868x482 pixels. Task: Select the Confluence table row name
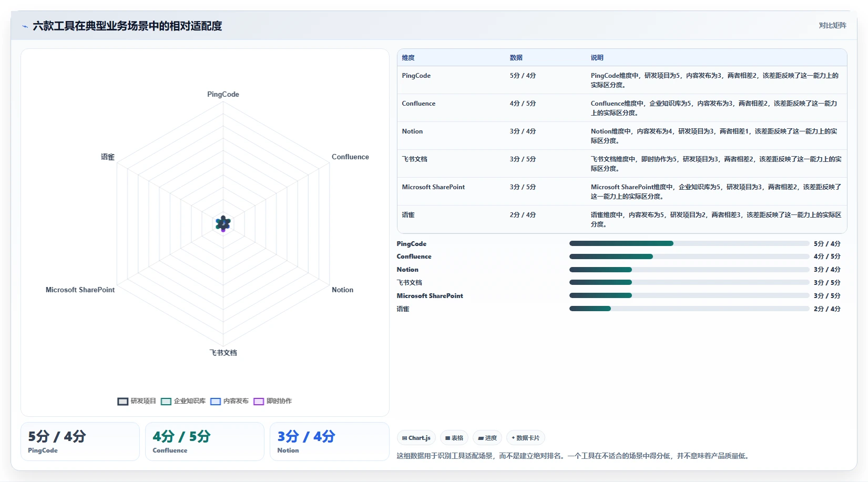tap(418, 104)
